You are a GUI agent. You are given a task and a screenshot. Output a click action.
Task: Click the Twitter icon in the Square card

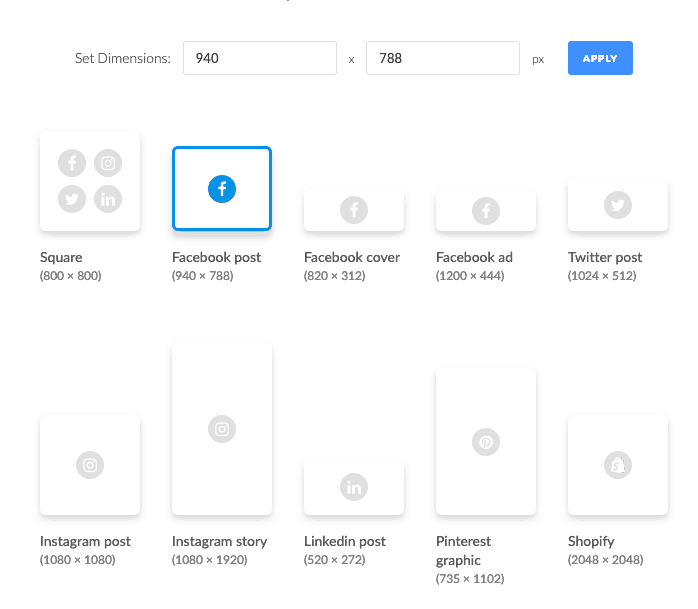point(72,199)
